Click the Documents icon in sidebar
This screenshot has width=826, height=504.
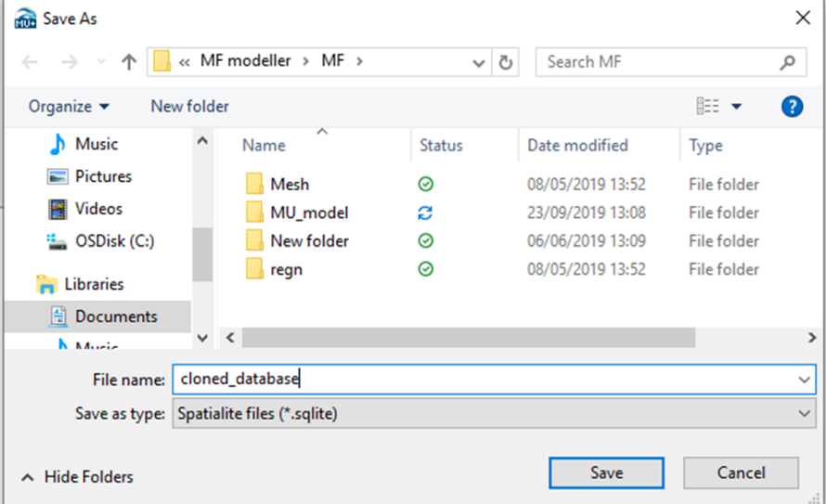click(x=58, y=317)
